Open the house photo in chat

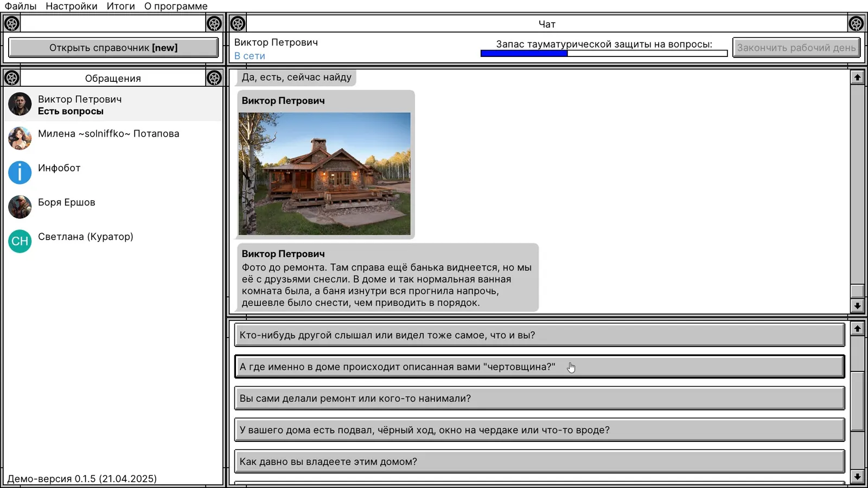coord(324,174)
